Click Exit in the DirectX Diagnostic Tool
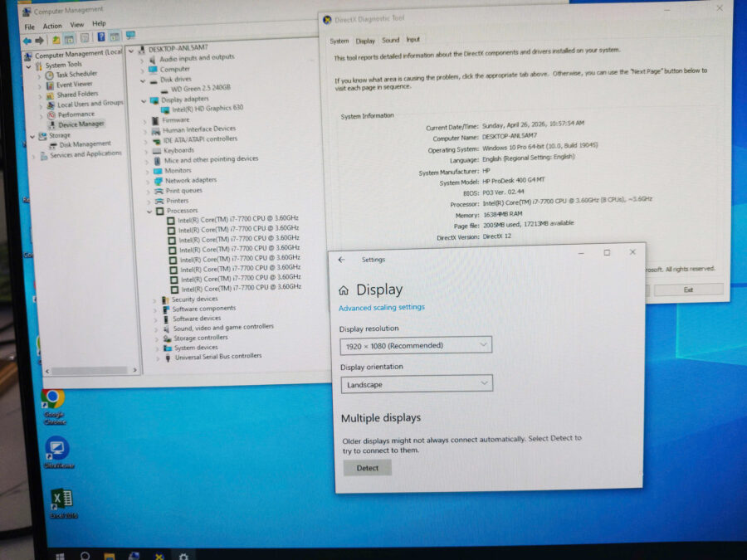The image size is (747, 560). point(688,290)
